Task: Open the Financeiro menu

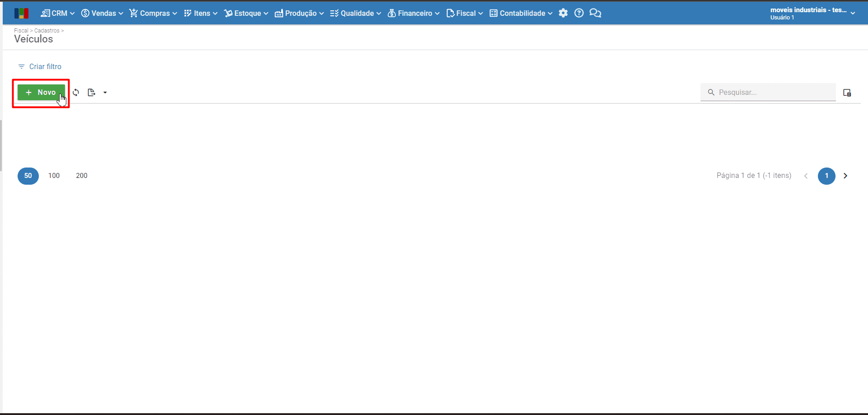Action: coord(413,13)
